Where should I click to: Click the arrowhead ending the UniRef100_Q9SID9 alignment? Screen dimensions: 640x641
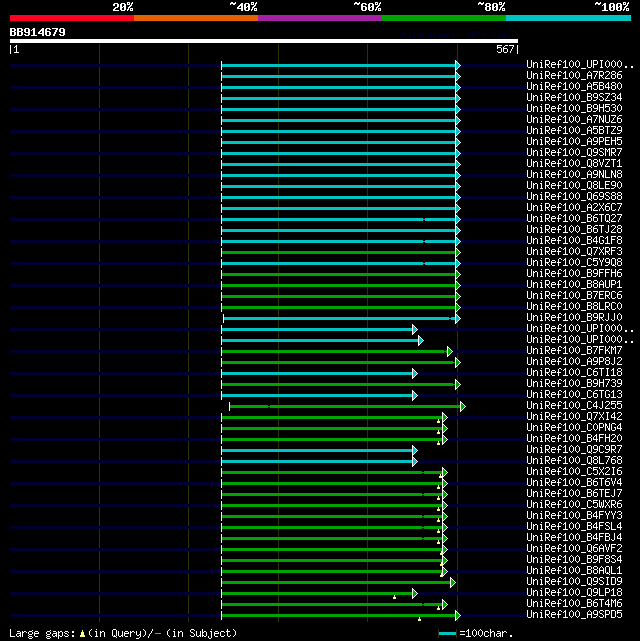pyautogui.click(x=453, y=583)
